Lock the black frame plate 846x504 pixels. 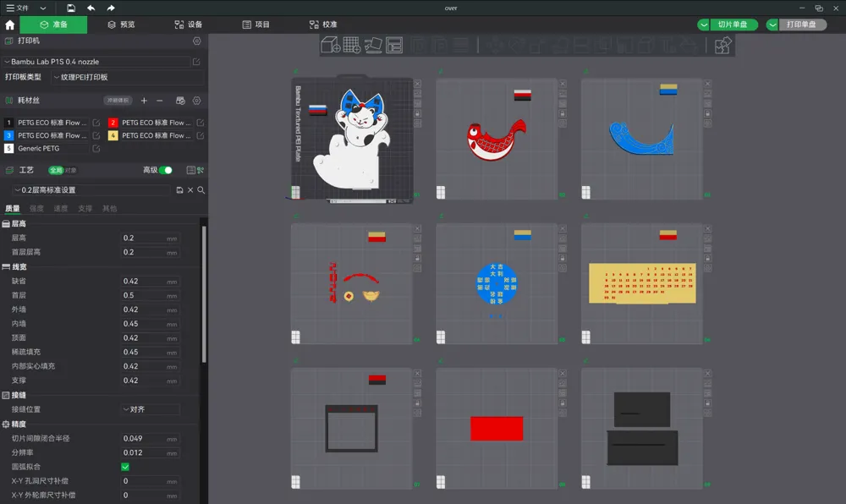point(418,403)
